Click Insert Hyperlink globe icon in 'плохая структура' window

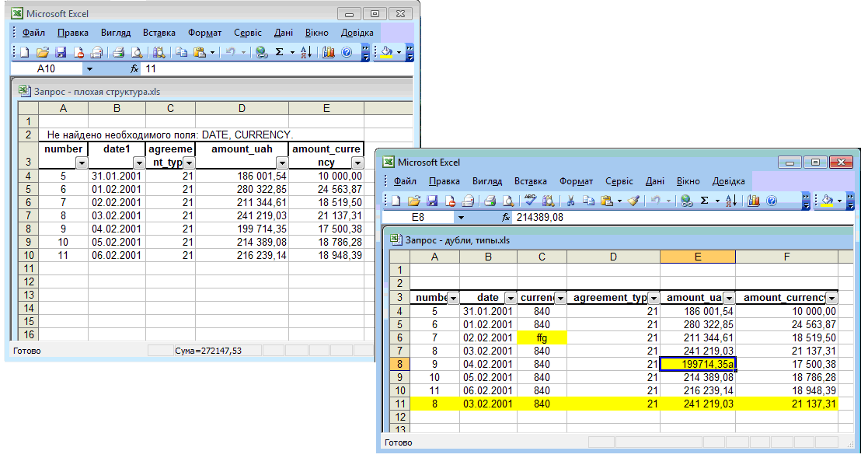261,52
